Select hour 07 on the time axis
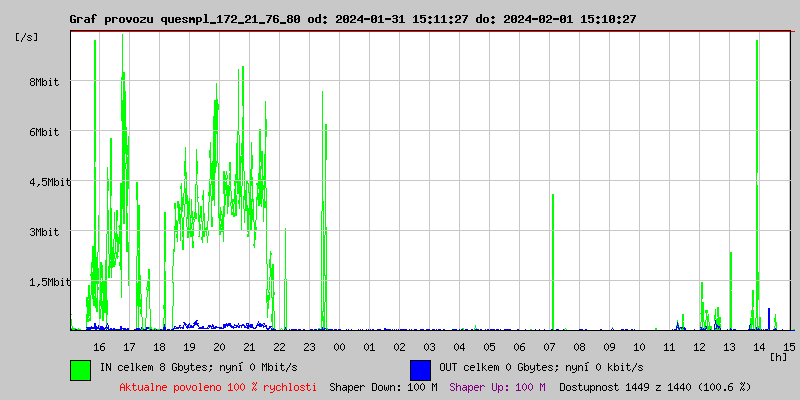 pos(549,346)
